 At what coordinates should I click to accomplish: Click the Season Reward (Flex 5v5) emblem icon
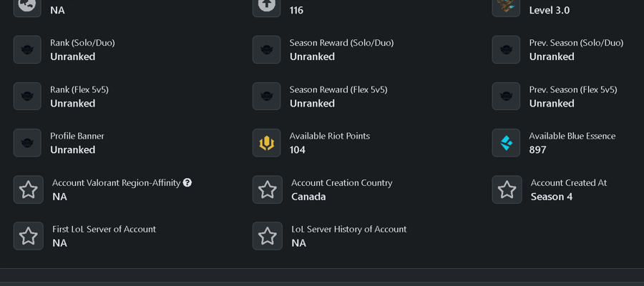click(x=267, y=96)
